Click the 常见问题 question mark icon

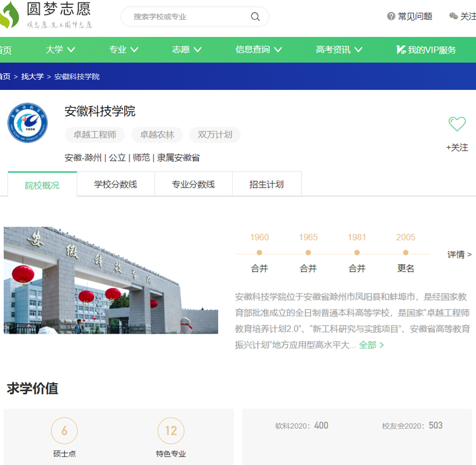tap(391, 16)
